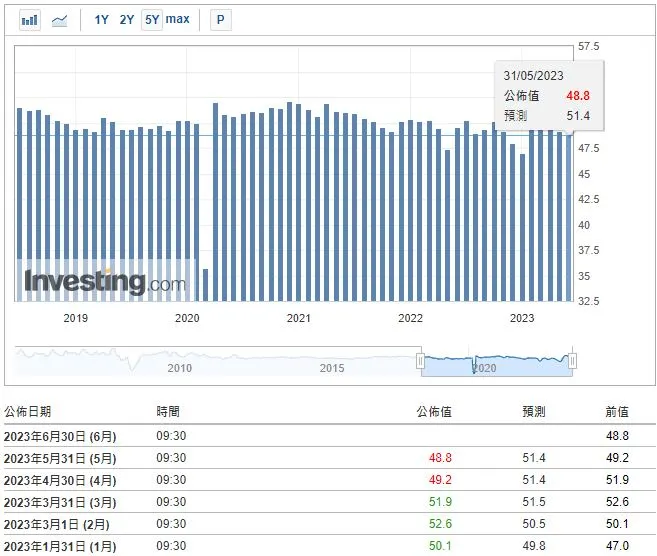
Task: Show max time range
Action: 178,20
